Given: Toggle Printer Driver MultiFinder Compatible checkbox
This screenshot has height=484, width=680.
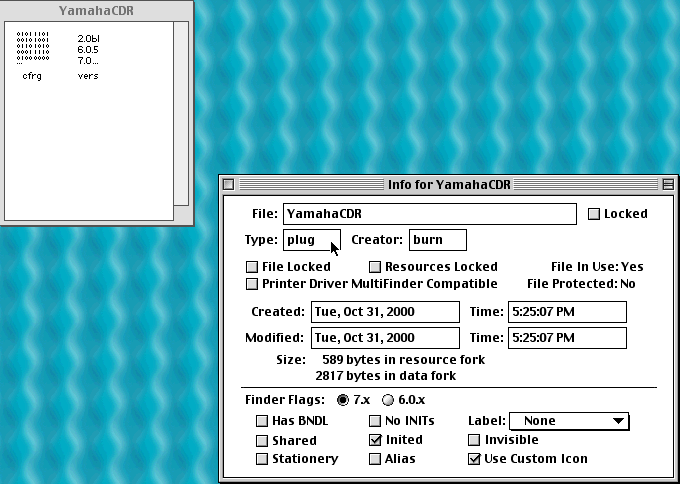Looking at the screenshot, I should point(252,284).
